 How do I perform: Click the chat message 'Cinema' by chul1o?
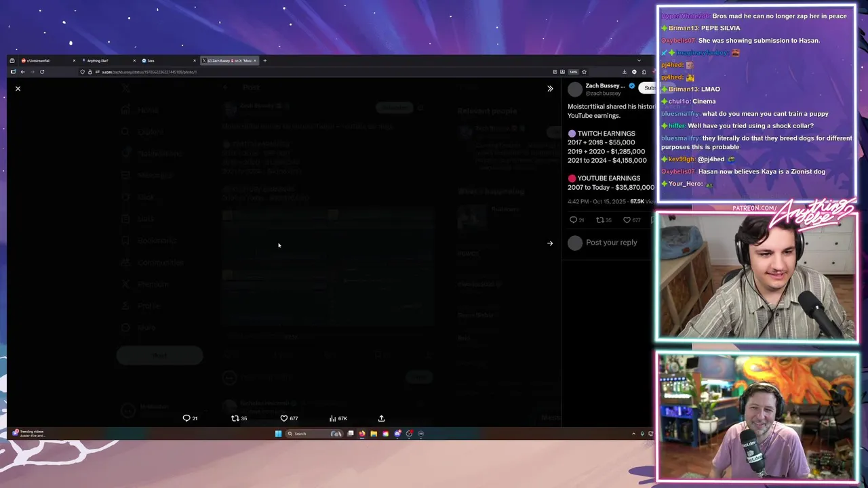[704, 102]
